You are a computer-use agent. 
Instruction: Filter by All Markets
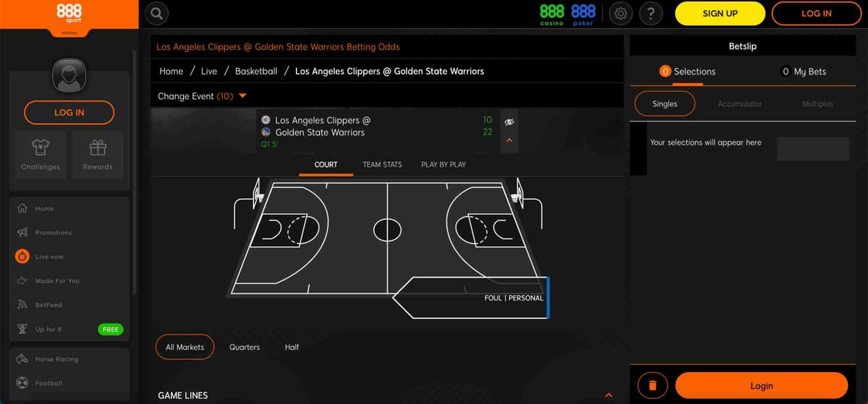point(185,347)
